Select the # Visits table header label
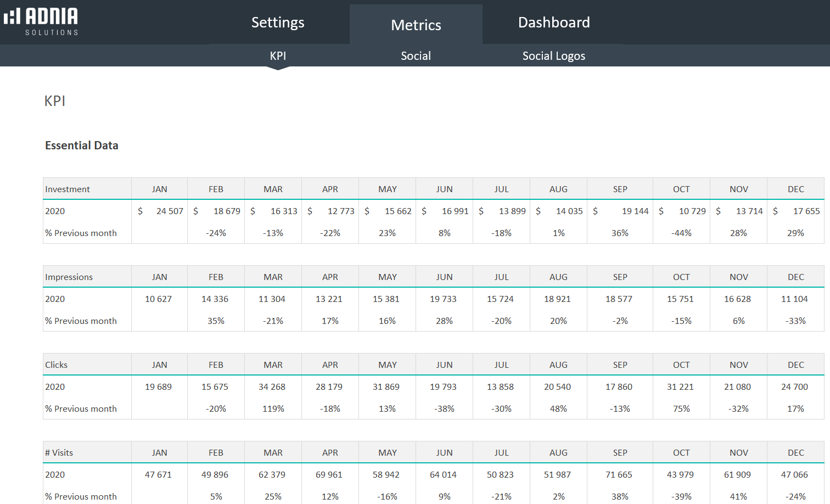Image resolution: width=830 pixels, height=504 pixels. click(x=59, y=453)
